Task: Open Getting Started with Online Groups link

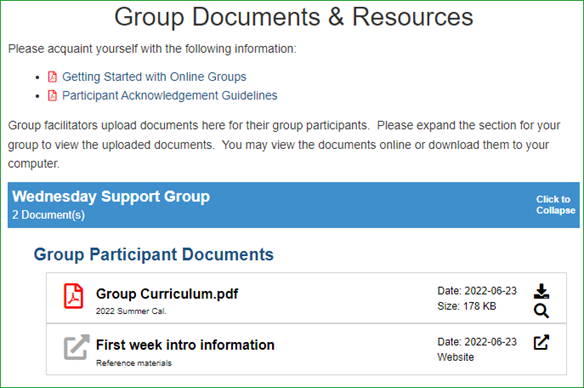Action: tap(154, 77)
